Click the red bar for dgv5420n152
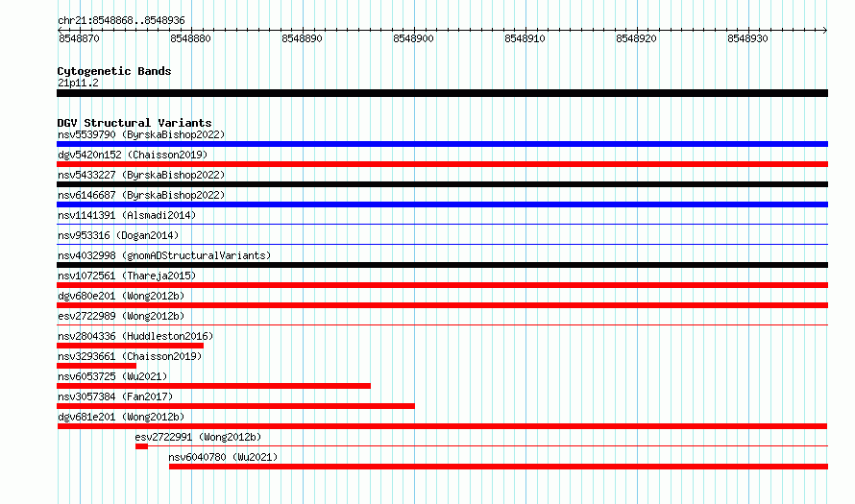The width and height of the screenshot is (855, 504). coord(442,164)
